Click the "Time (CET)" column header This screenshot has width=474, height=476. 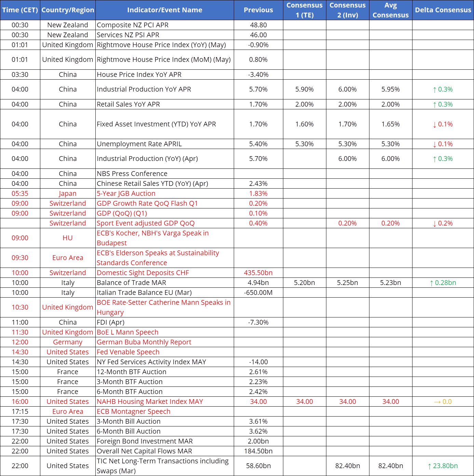pos(20,10)
